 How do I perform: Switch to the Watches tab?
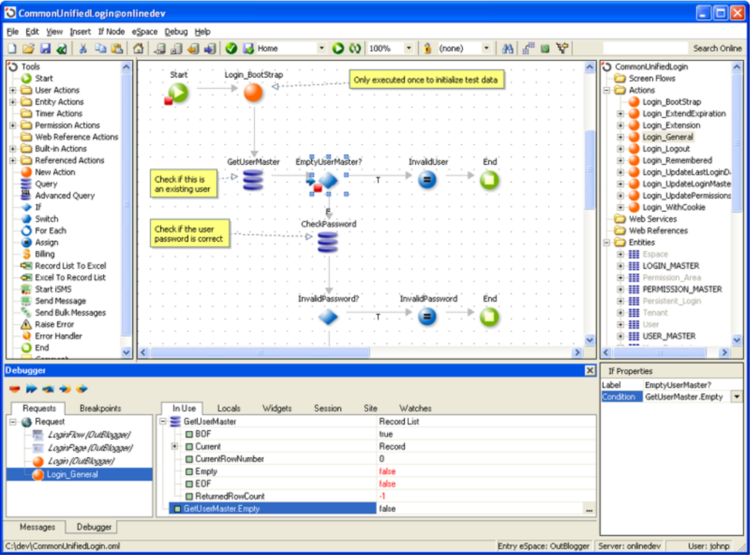[415, 408]
